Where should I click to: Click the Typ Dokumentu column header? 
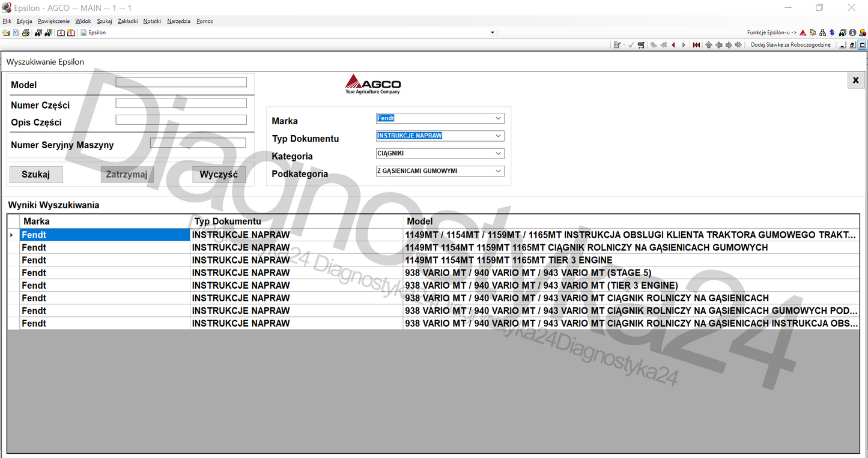tap(296, 221)
